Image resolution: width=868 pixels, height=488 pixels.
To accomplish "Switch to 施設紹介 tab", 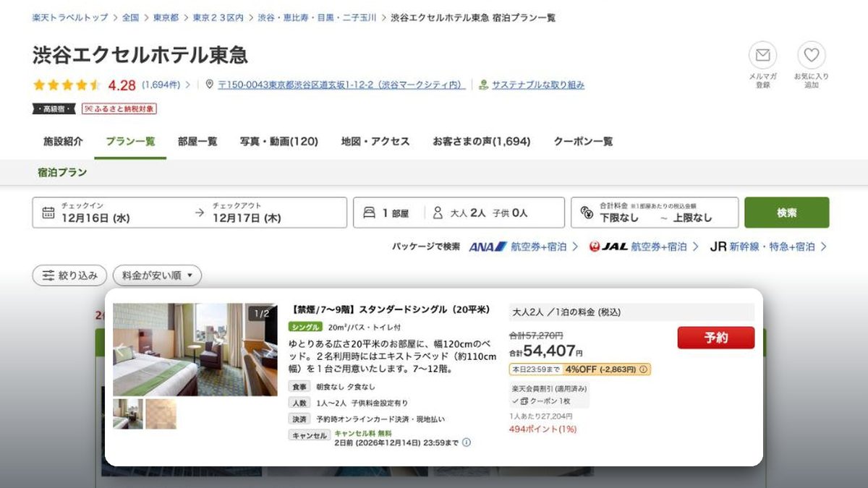I will pos(63,142).
